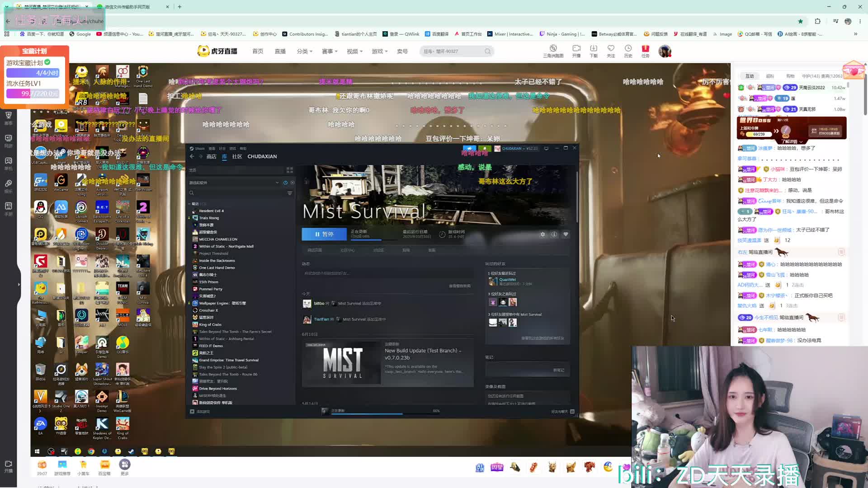Open the 社区 community tab in Steam
This screenshot has width=868, height=488.
tap(237, 156)
